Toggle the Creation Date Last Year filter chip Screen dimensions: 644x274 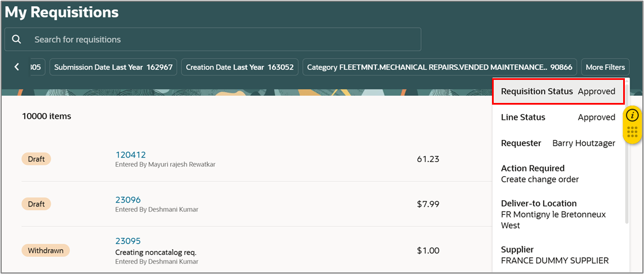(240, 67)
